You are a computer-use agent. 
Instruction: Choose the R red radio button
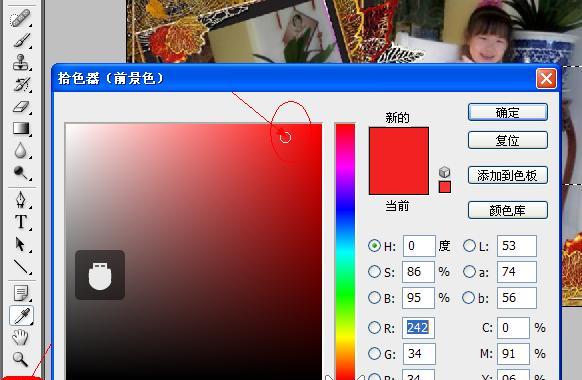click(374, 327)
